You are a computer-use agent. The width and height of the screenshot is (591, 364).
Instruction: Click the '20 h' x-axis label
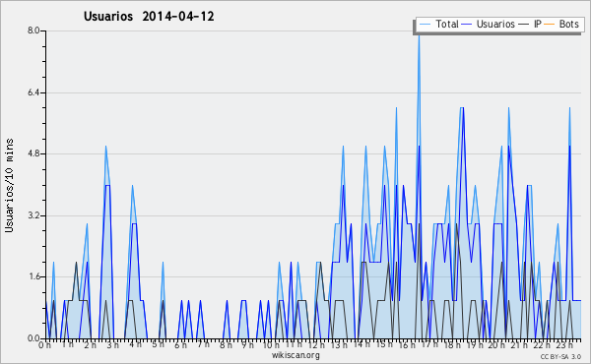point(497,345)
